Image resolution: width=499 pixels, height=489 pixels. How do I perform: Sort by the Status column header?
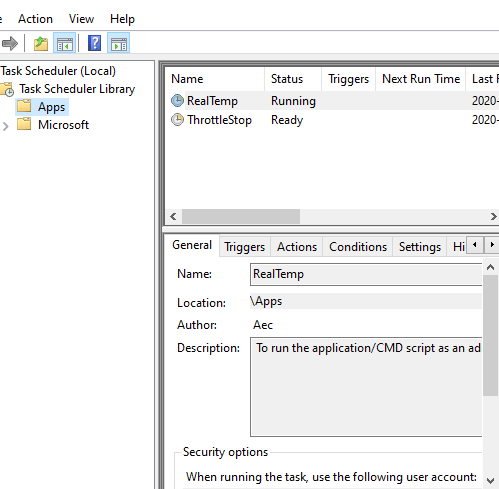coord(293,79)
